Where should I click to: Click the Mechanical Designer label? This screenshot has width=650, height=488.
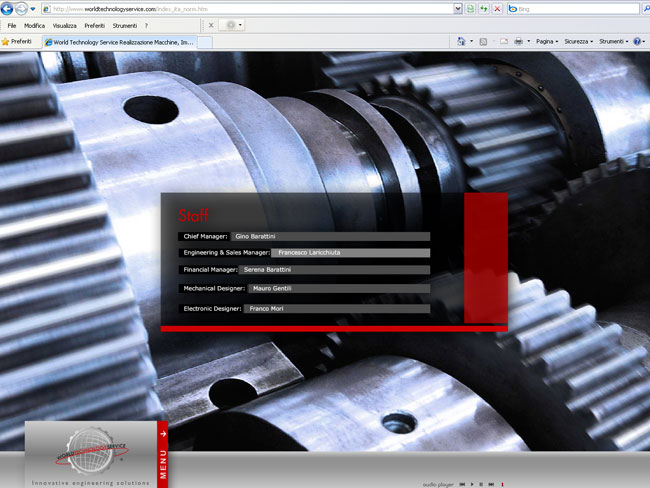[214, 288]
